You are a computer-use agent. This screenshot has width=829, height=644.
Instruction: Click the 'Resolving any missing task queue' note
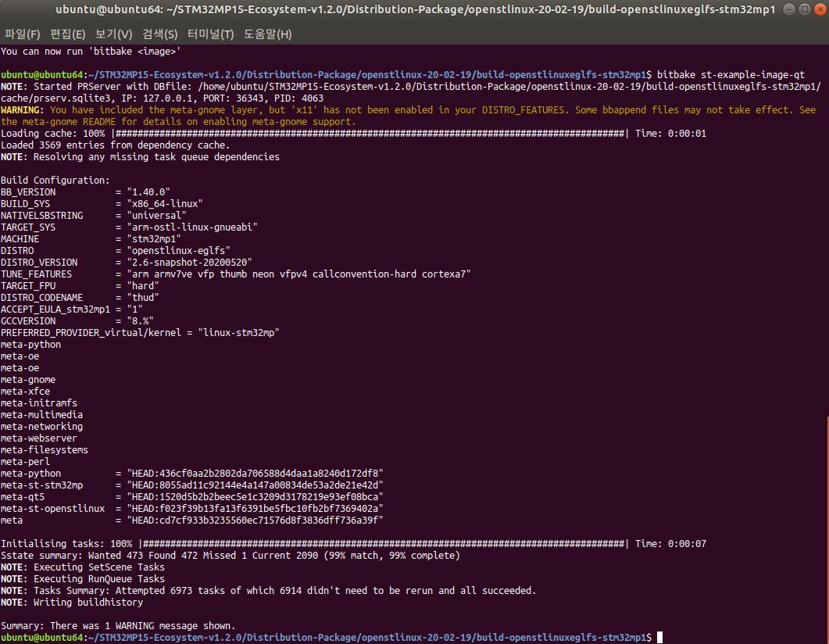click(x=140, y=156)
